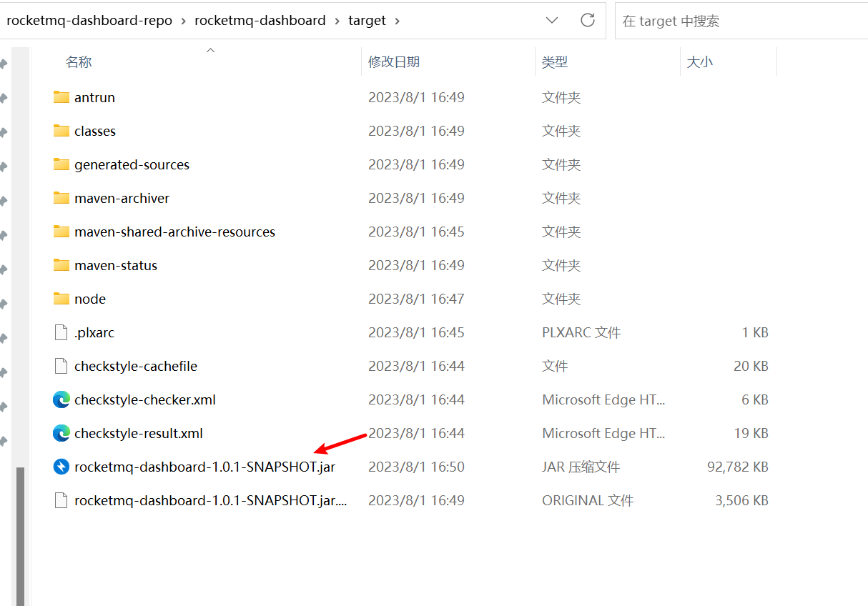Click the 2023/8/1 16:50 date cell

[416, 467]
